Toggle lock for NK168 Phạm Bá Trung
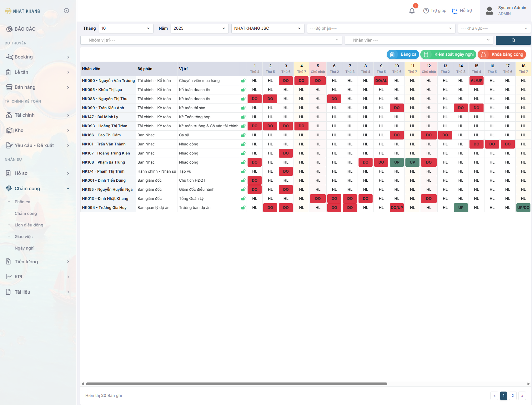Viewport: 532px width, 405px height. (243, 162)
